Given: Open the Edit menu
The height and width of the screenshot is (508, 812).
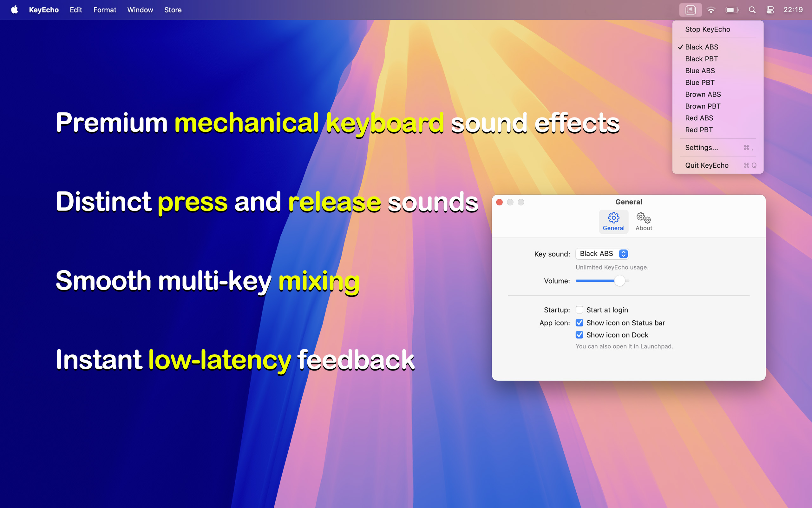Looking at the screenshot, I should [x=76, y=10].
